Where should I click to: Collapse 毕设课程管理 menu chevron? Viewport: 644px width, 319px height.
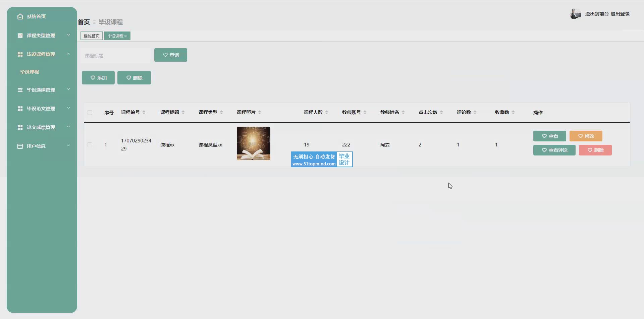click(68, 54)
